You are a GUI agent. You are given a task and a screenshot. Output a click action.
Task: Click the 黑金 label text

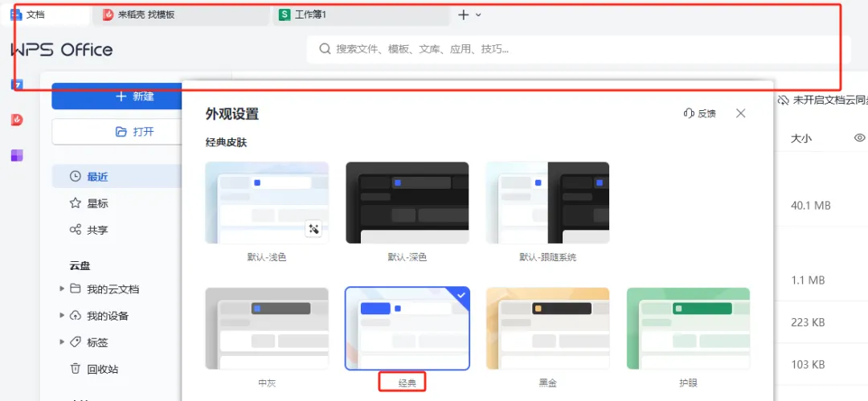[547, 383]
